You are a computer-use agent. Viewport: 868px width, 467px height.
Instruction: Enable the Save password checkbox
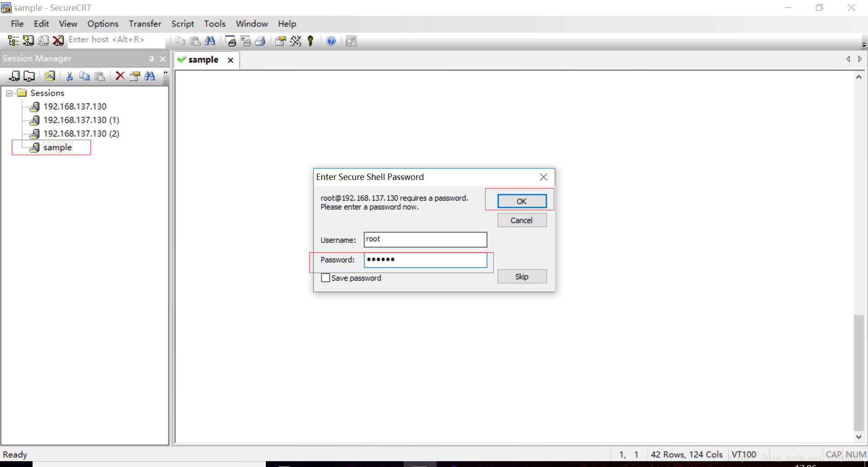click(x=325, y=278)
